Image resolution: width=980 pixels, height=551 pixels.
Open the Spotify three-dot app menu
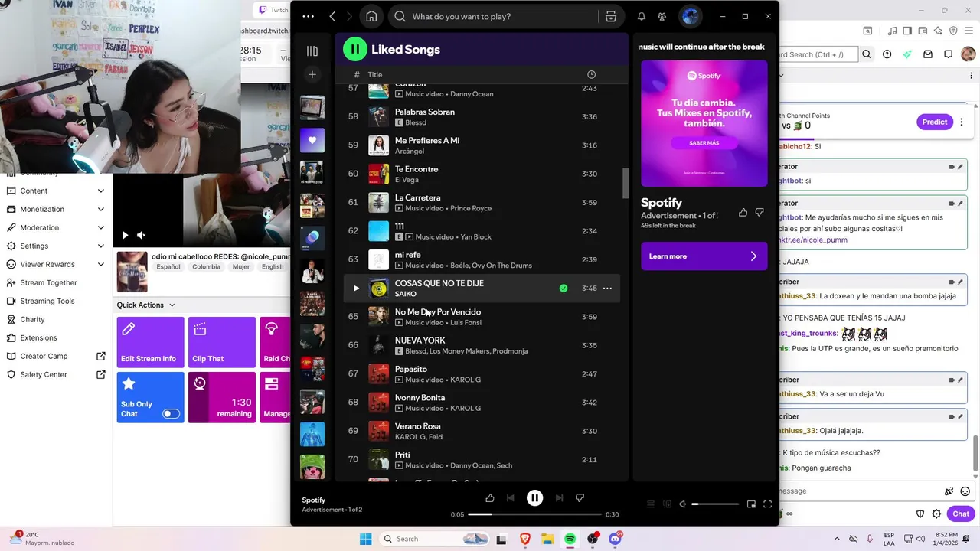pos(308,16)
